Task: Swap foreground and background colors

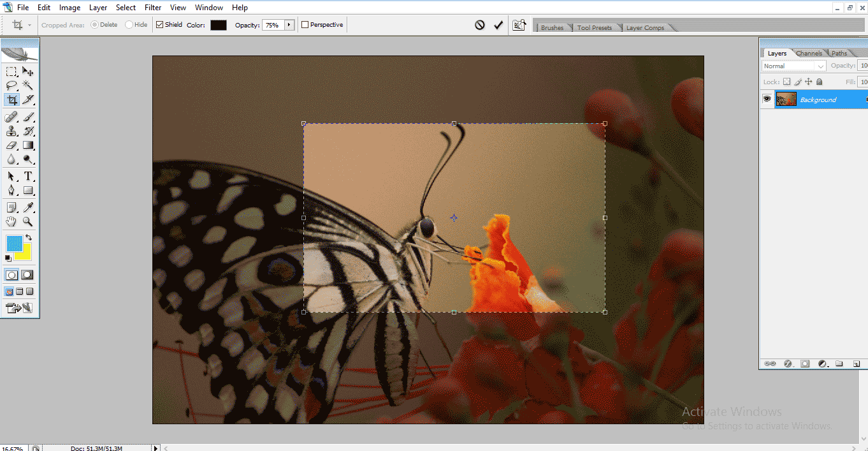Action: click(x=29, y=238)
